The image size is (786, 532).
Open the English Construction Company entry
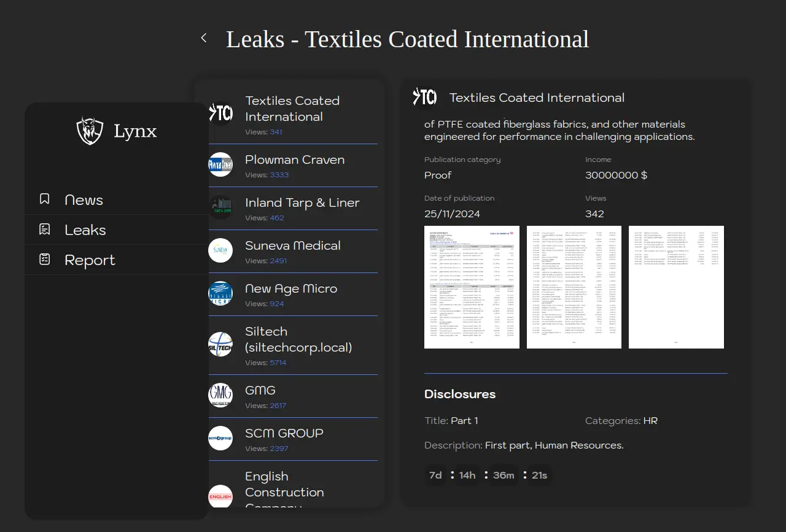pyautogui.click(x=284, y=491)
